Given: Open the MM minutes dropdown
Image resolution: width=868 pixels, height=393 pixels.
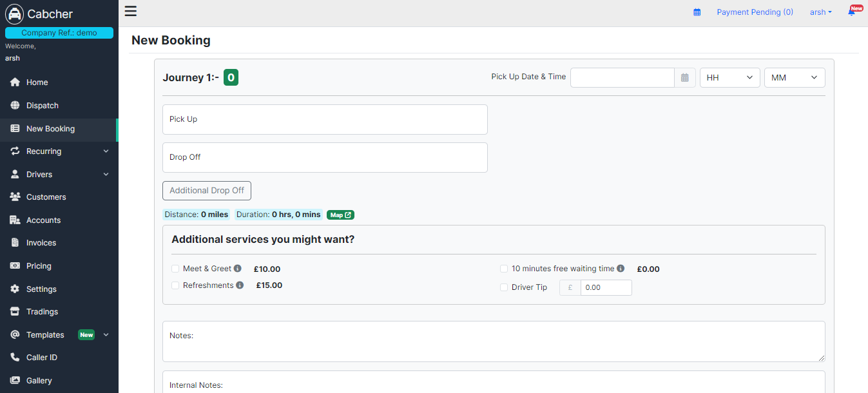Looking at the screenshot, I should point(794,78).
